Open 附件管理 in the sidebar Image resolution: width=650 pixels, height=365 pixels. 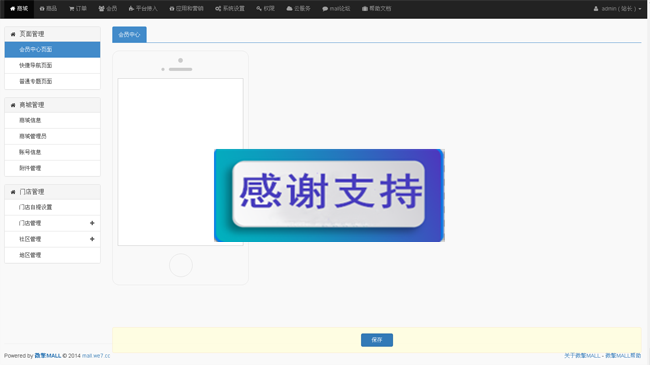52,168
